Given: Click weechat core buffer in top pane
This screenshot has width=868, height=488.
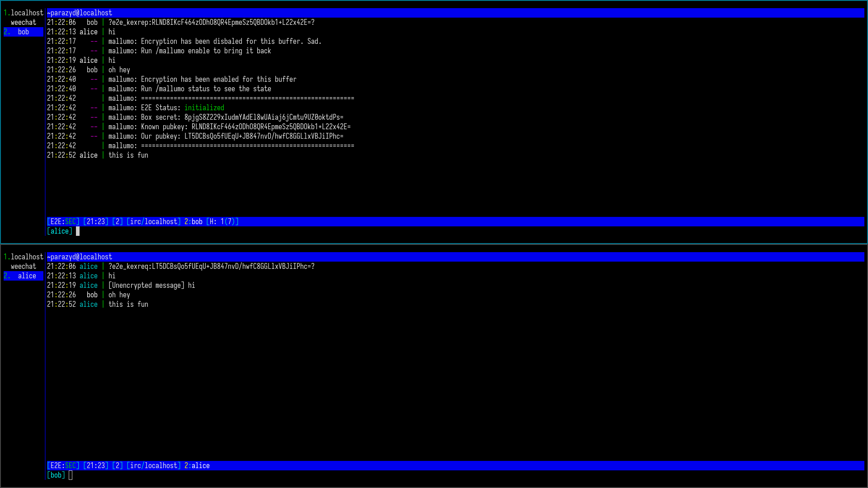Looking at the screenshot, I should pos(23,23).
